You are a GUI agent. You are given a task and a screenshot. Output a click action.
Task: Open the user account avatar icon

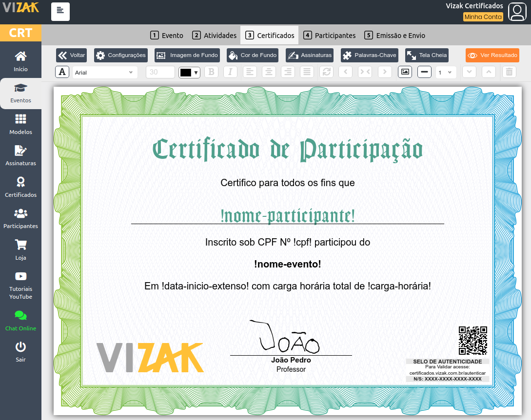point(517,12)
